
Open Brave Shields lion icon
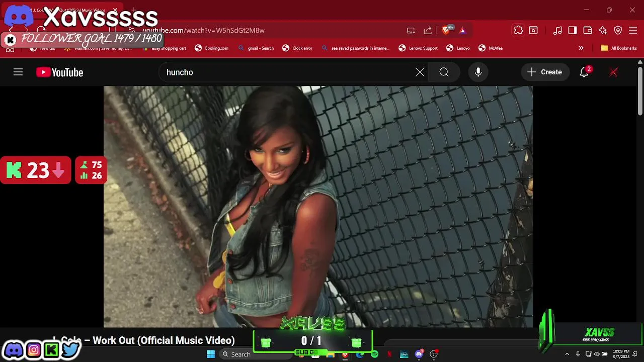[x=446, y=30]
